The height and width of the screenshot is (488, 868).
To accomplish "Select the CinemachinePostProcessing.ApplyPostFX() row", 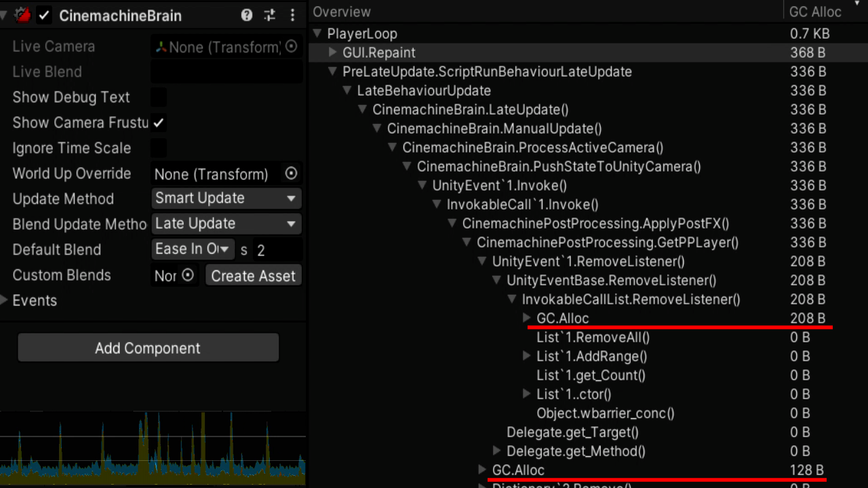I will (x=588, y=223).
